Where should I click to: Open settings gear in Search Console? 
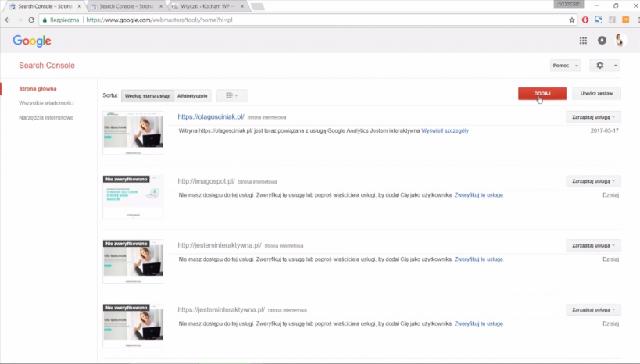[x=600, y=66]
